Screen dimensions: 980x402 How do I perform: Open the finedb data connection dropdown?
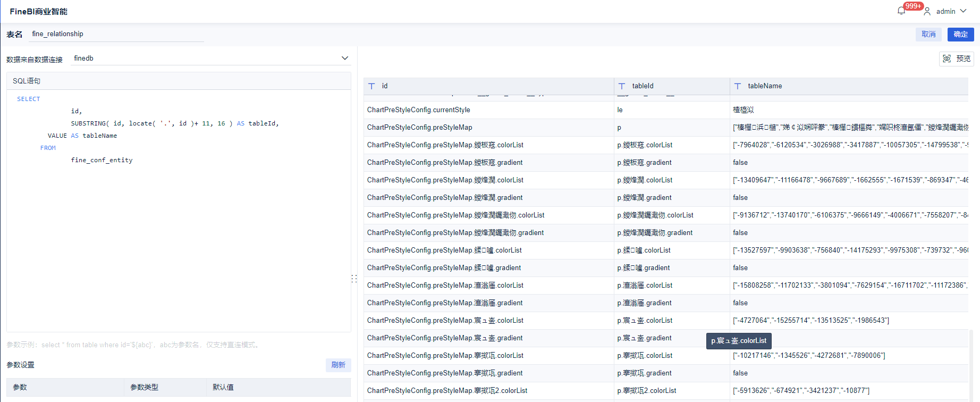pyautogui.click(x=211, y=58)
